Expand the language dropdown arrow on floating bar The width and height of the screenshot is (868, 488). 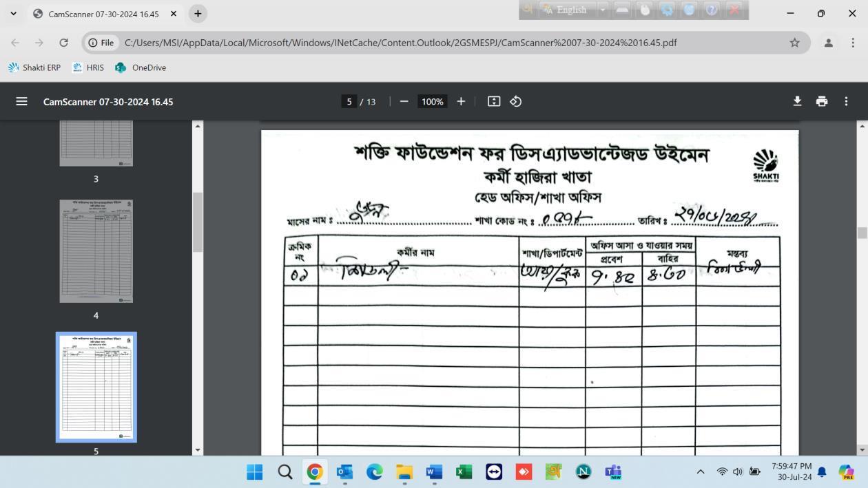[x=603, y=10]
